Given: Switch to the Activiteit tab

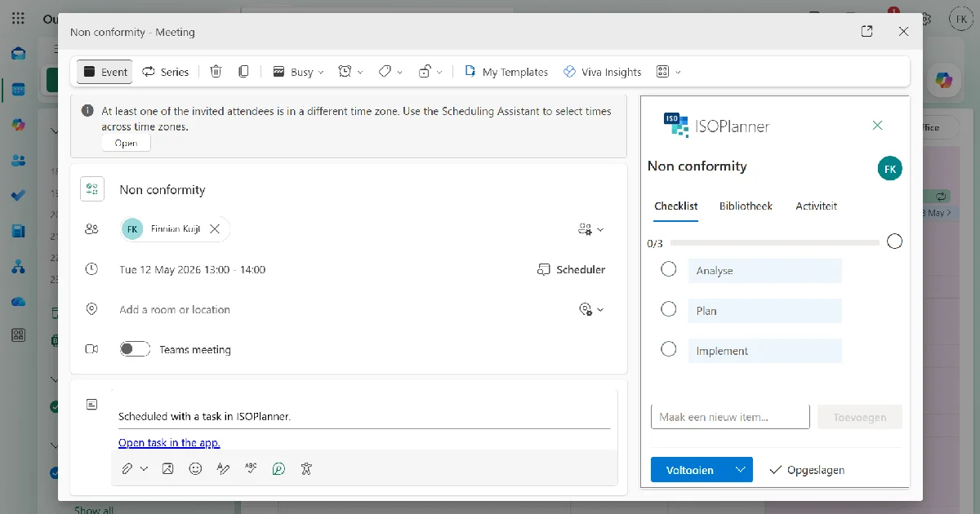Looking at the screenshot, I should point(817,206).
